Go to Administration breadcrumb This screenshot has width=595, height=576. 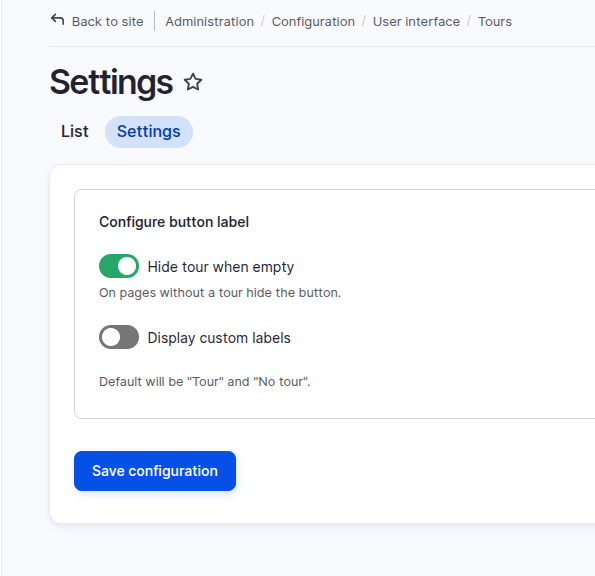point(209,22)
